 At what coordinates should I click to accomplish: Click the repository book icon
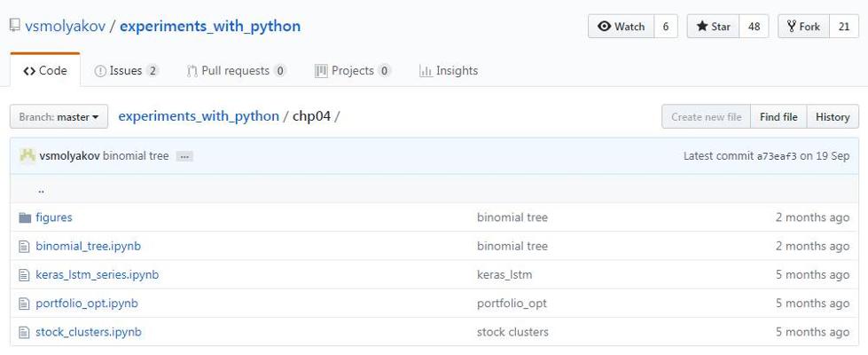[x=14, y=26]
